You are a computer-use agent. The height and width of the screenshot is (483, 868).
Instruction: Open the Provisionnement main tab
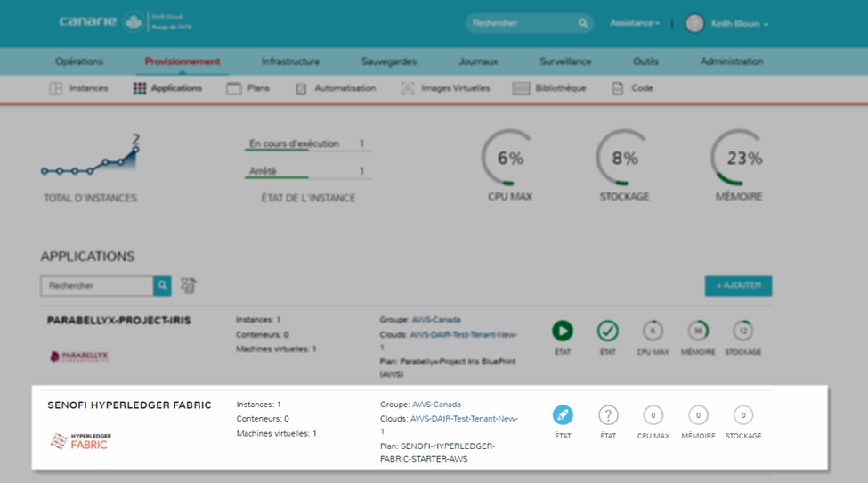coord(183,61)
